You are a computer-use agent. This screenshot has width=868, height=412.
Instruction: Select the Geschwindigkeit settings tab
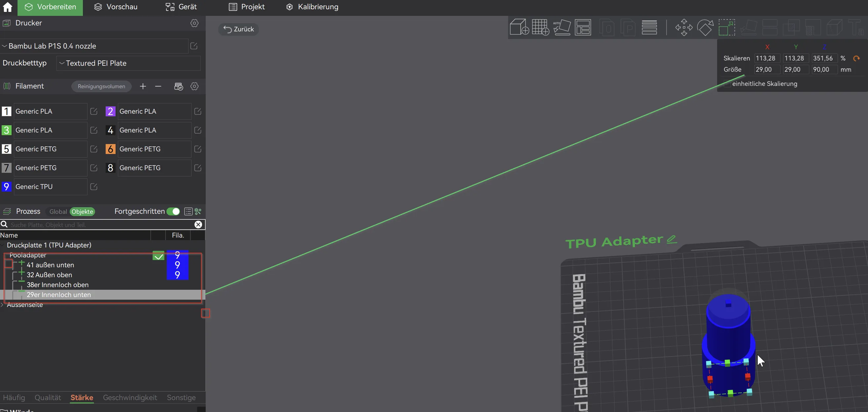(130, 397)
